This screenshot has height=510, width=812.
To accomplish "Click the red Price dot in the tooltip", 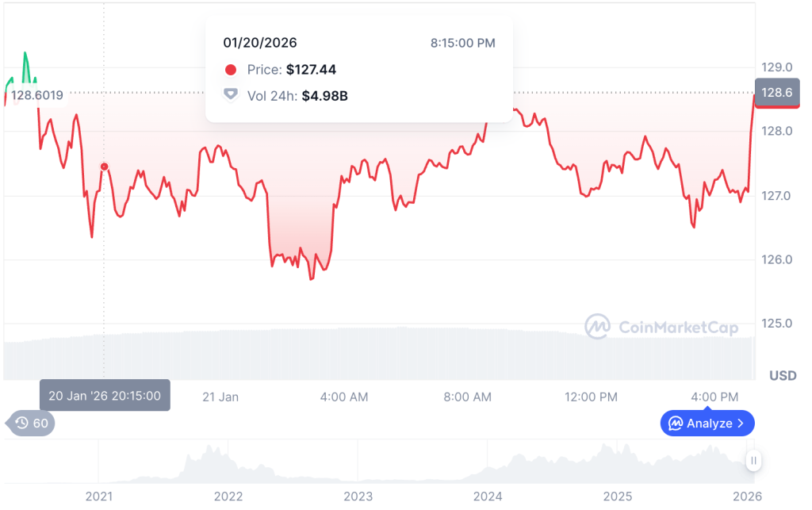I will point(231,70).
